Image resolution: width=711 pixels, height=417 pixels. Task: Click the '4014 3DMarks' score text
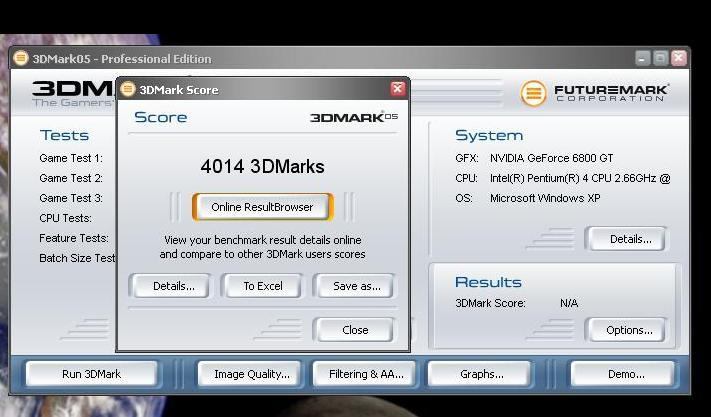point(262,166)
